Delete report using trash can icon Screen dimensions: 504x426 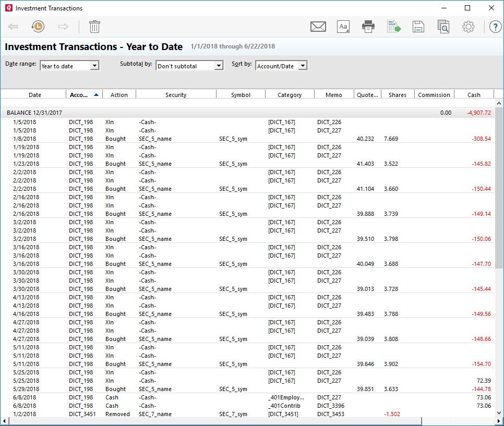(x=94, y=27)
